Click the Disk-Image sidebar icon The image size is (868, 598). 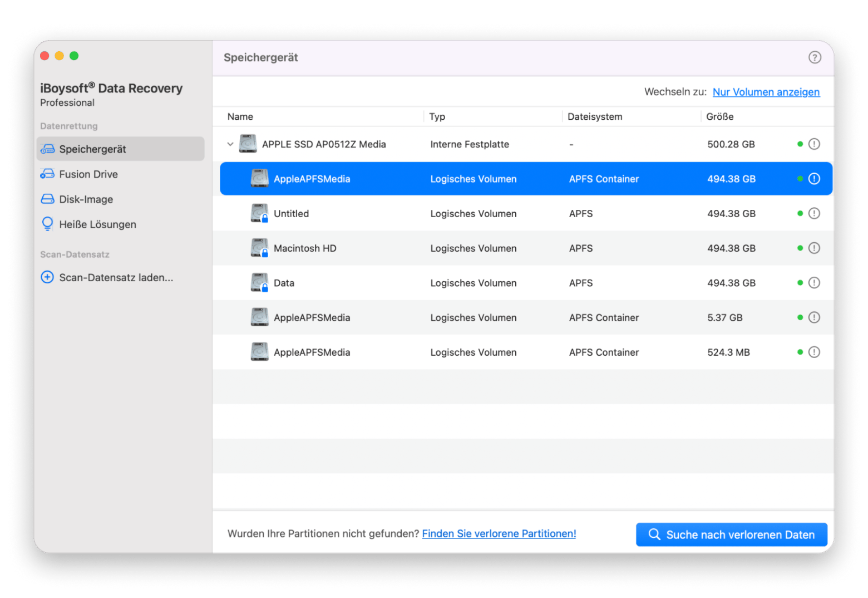coord(48,199)
